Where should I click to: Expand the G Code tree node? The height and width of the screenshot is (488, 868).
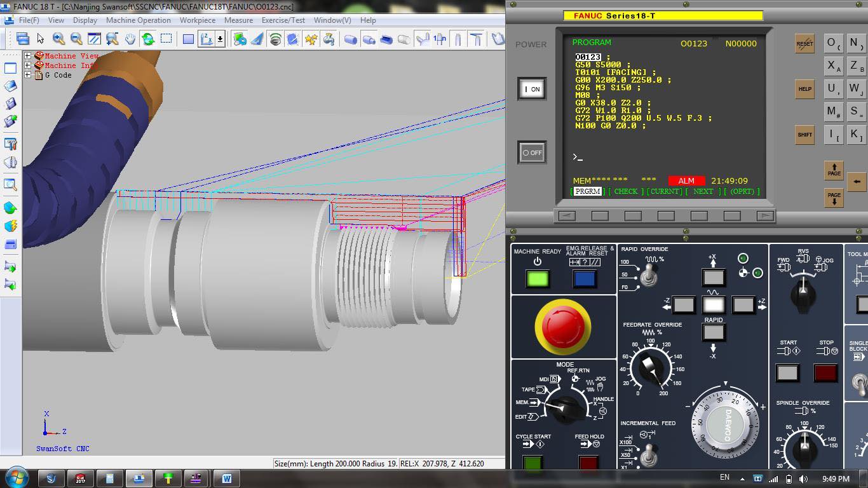pyautogui.click(x=28, y=75)
